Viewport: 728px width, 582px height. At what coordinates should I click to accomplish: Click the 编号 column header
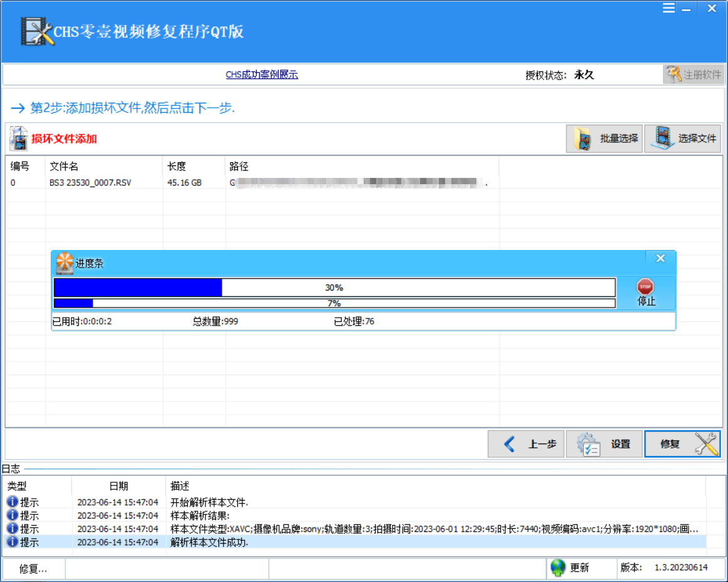[25, 166]
